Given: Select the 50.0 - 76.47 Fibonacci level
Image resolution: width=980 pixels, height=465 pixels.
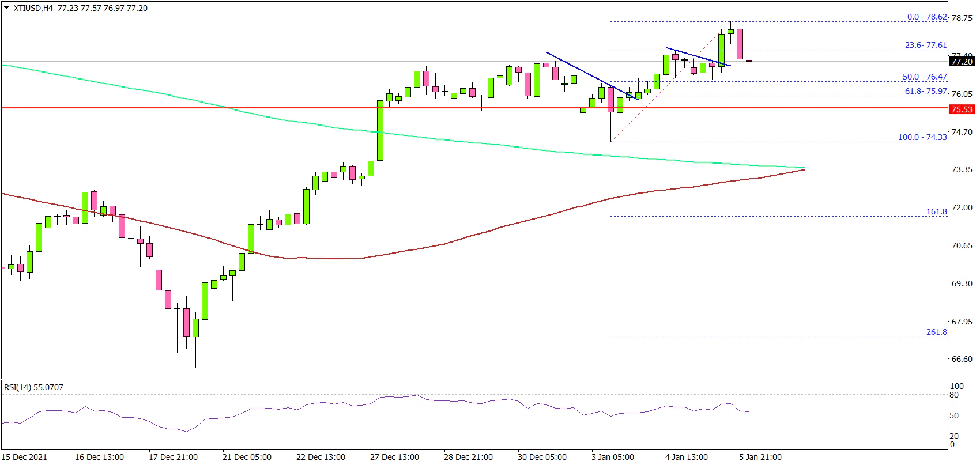Looking at the screenshot, I should tap(924, 77).
